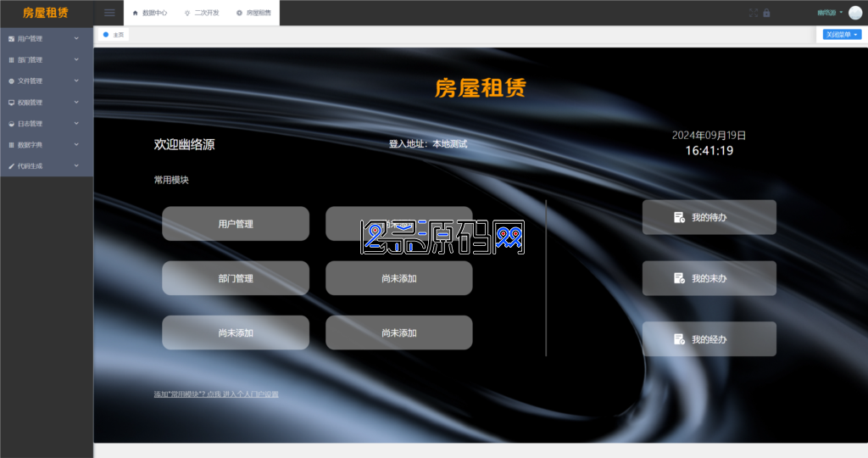Open the 我的待办 button
868x458 pixels.
coord(709,217)
